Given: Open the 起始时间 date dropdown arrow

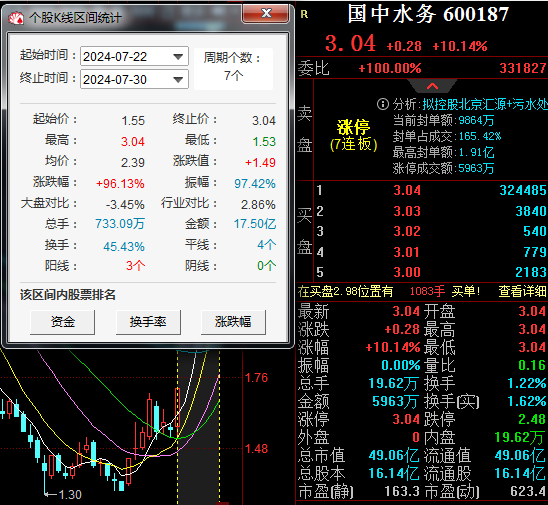Looking at the screenshot, I should 178,57.
